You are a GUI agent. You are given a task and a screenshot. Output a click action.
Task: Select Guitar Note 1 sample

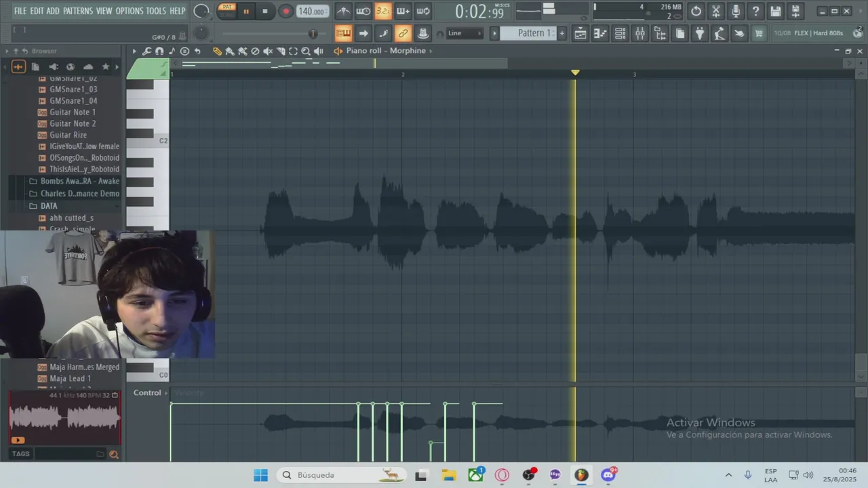coord(68,112)
